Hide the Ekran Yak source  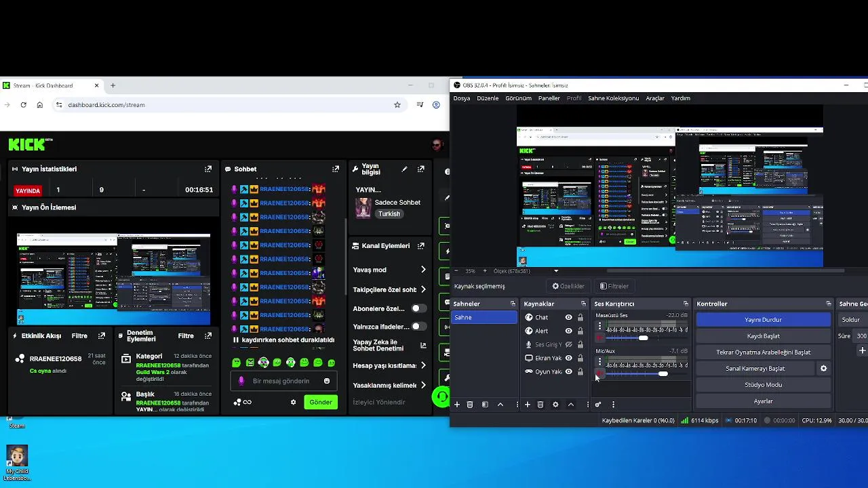point(568,358)
